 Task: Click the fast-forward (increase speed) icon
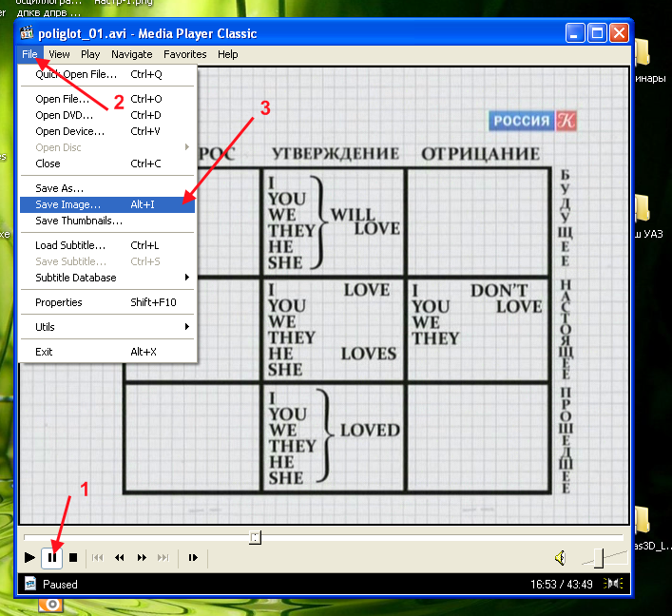[x=142, y=558]
